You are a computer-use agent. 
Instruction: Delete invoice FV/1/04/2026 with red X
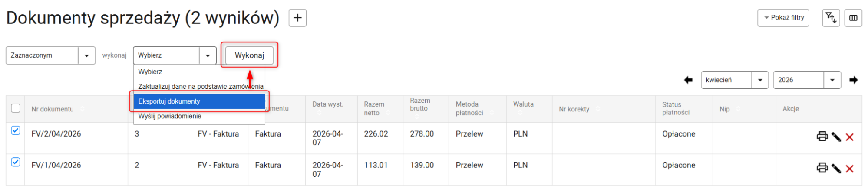tap(850, 169)
